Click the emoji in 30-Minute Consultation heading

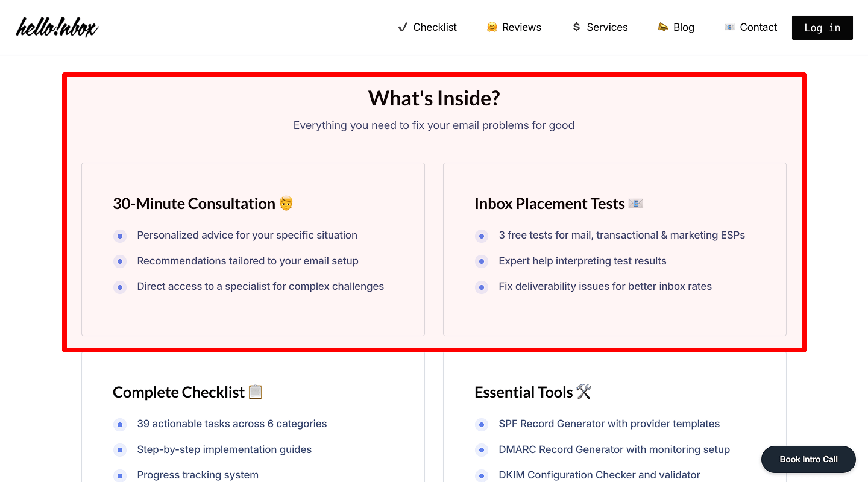coord(286,203)
